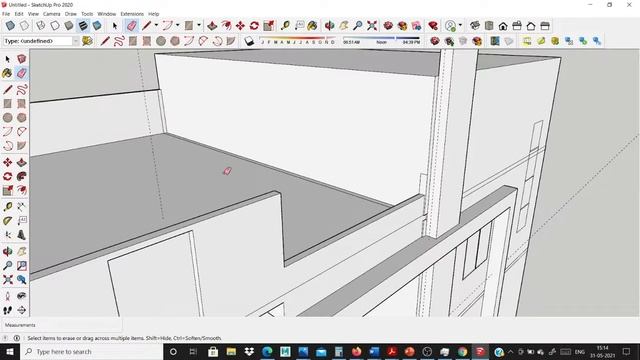Open the Window menu
640x360 pixels.
[x=107, y=14]
